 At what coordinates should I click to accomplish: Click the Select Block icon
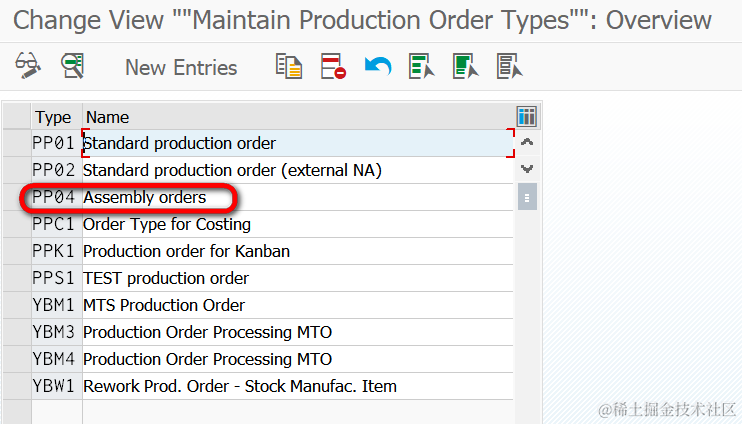(466, 66)
